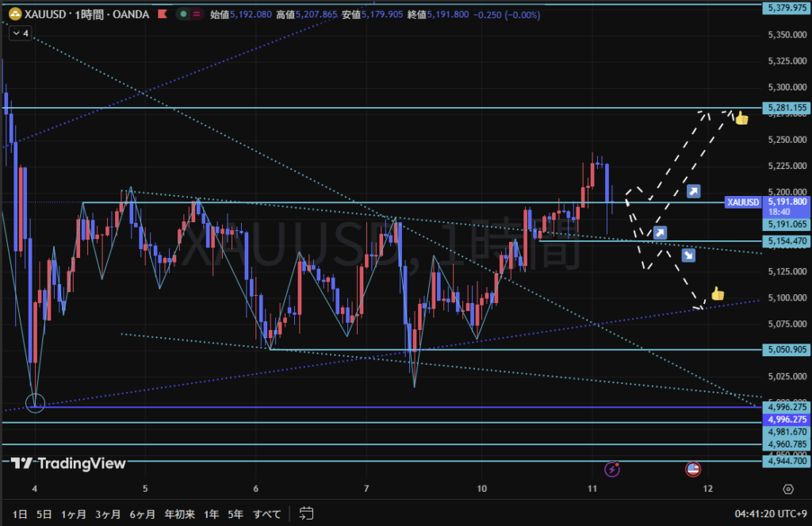
Task: Select the 1ヶ月 time range
Action: (73, 514)
